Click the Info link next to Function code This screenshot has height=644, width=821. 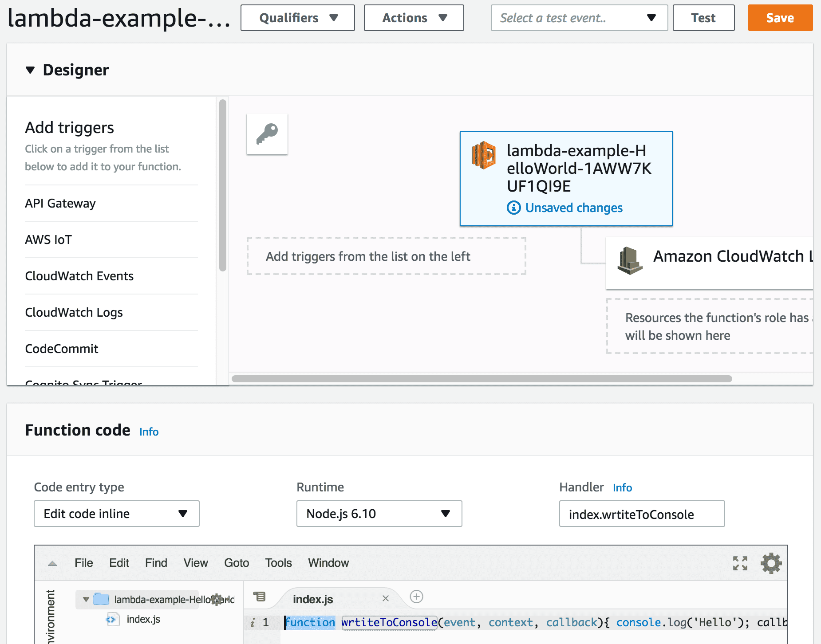(148, 432)
